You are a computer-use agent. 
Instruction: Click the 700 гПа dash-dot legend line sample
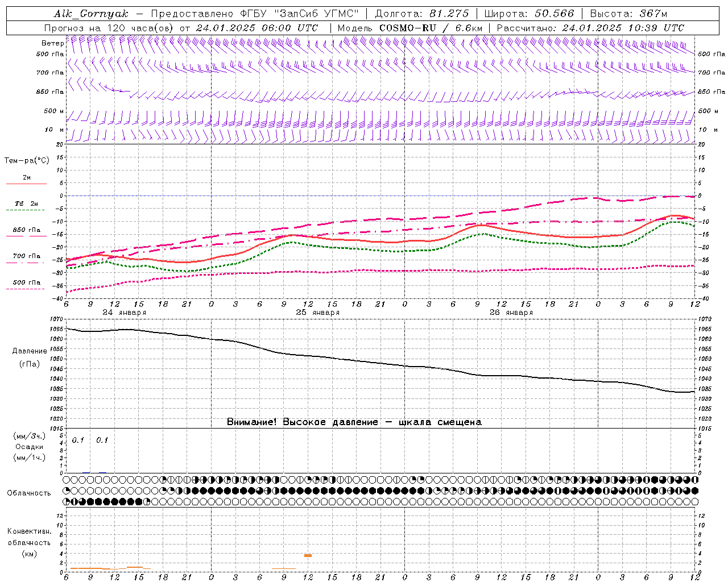click(x=25, y=263)
